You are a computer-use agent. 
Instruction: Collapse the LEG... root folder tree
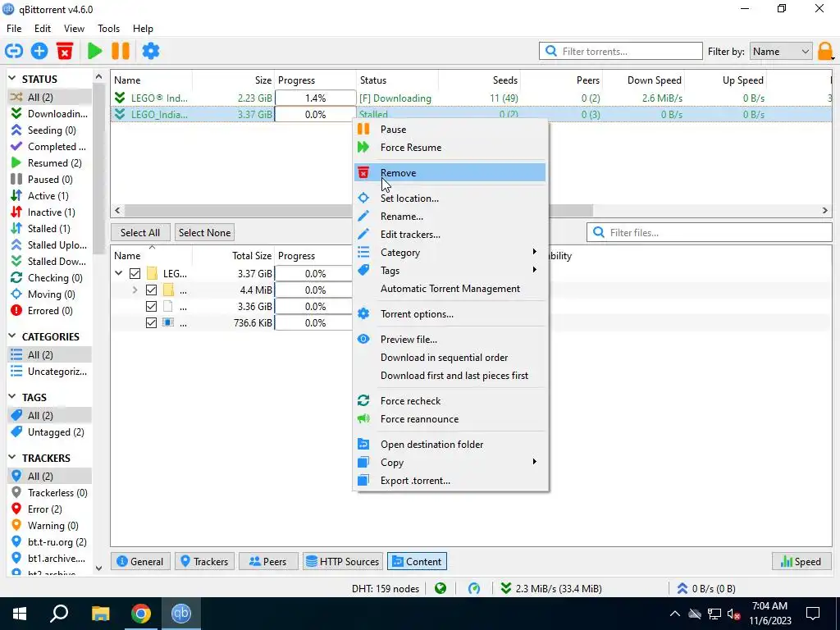pyautogui.click(x=119, y=274)
